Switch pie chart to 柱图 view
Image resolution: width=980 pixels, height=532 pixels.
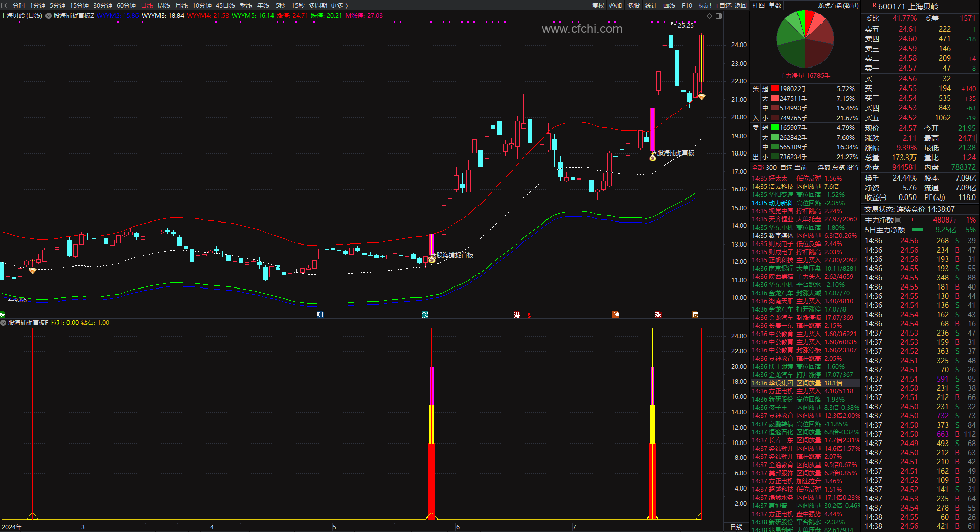pos(759,5)
